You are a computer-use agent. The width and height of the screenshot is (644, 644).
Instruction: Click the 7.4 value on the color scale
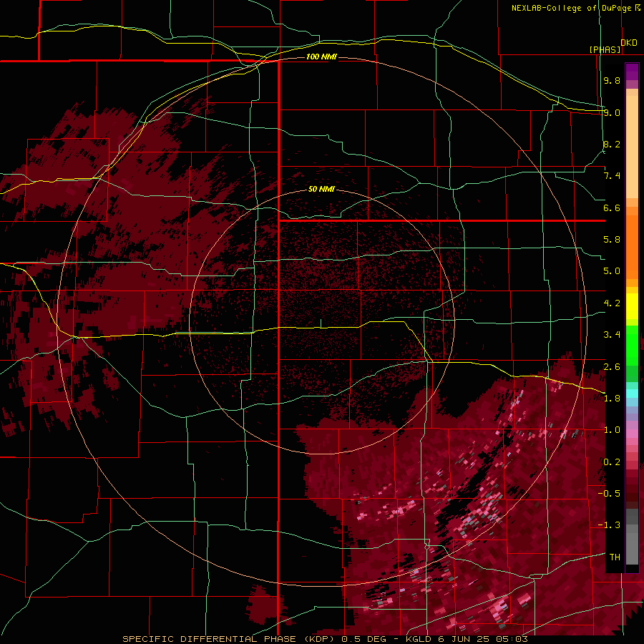tap(612, 176)
